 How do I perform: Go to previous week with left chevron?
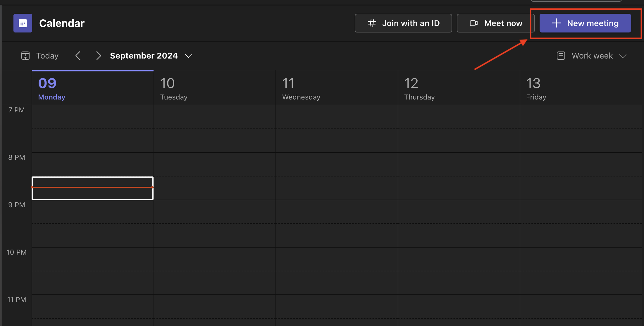pos(78,55)
